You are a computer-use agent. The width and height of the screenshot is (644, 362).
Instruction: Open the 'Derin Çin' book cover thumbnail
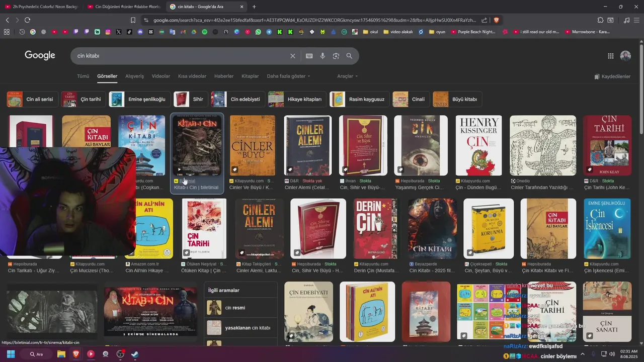tap(375, 229)
